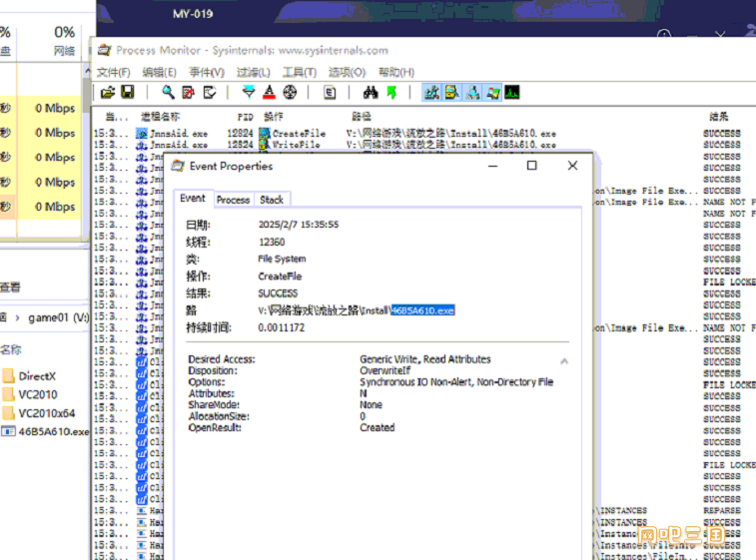
Task: Open the Filter funnel icon
Action: (x=249, y=92)
